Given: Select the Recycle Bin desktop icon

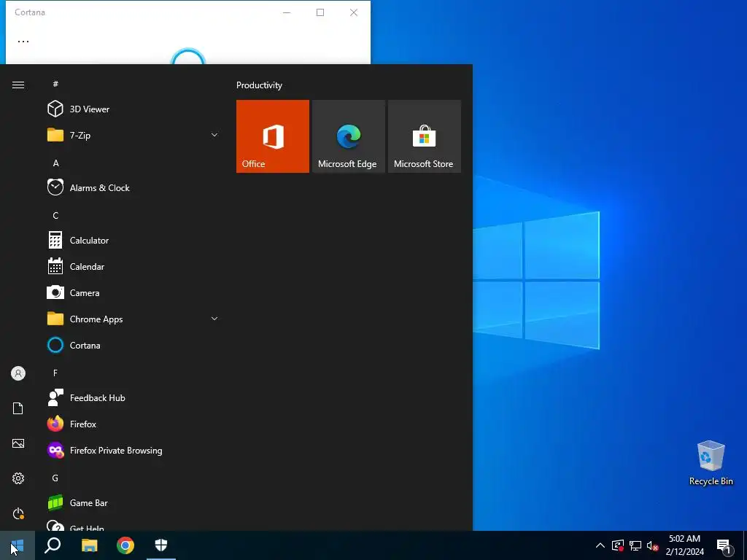Looking at the screenshot, I should tap(711, 462).
